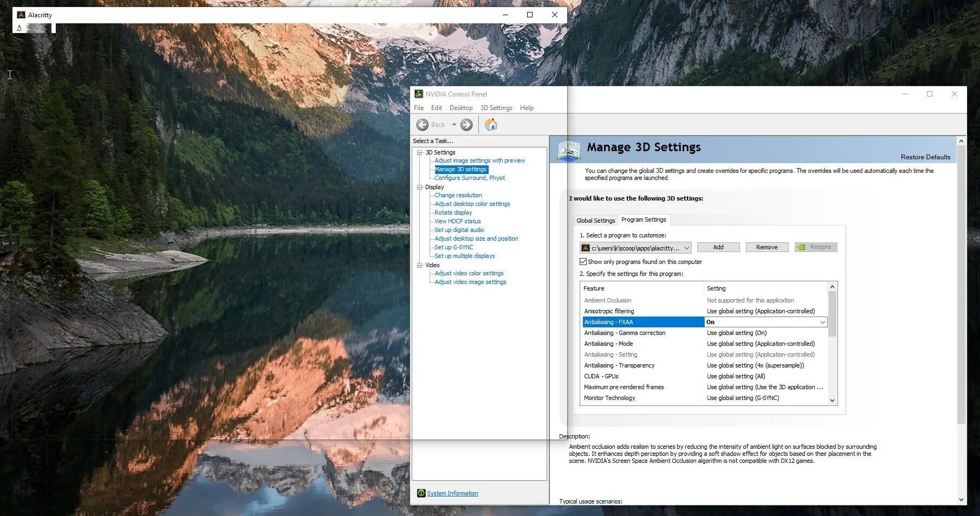
Task: Click the NVIDIA Control Panel title bar icon
Action: (x=418, y=94)
